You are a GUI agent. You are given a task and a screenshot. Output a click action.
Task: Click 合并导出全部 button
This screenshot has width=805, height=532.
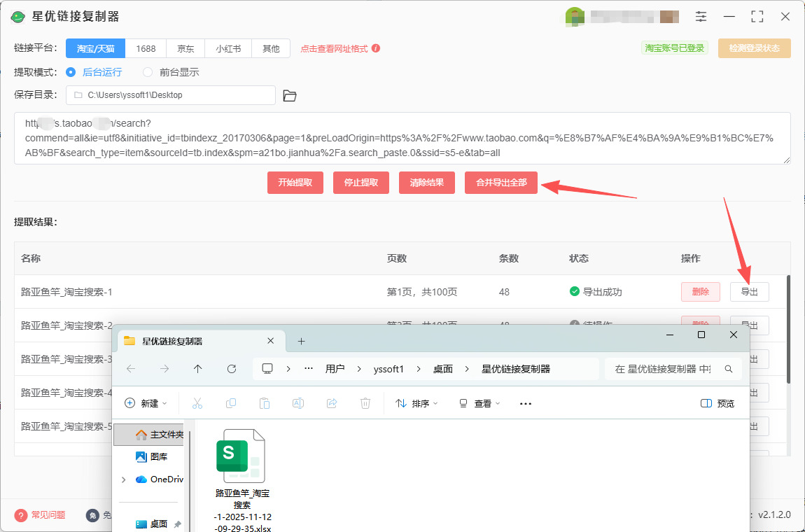pos(501,183)
